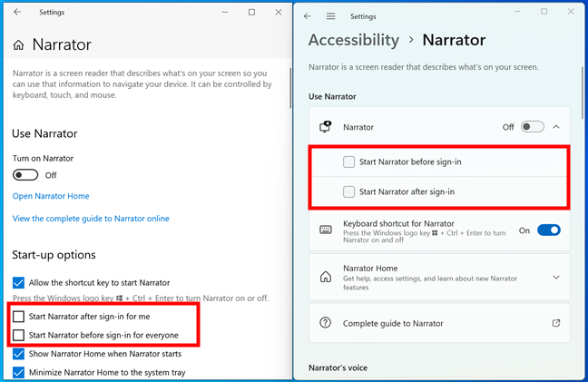Minimize the left Settings window
The height and width of the screenshot is (382, 588).
click(x=225, y=13)
